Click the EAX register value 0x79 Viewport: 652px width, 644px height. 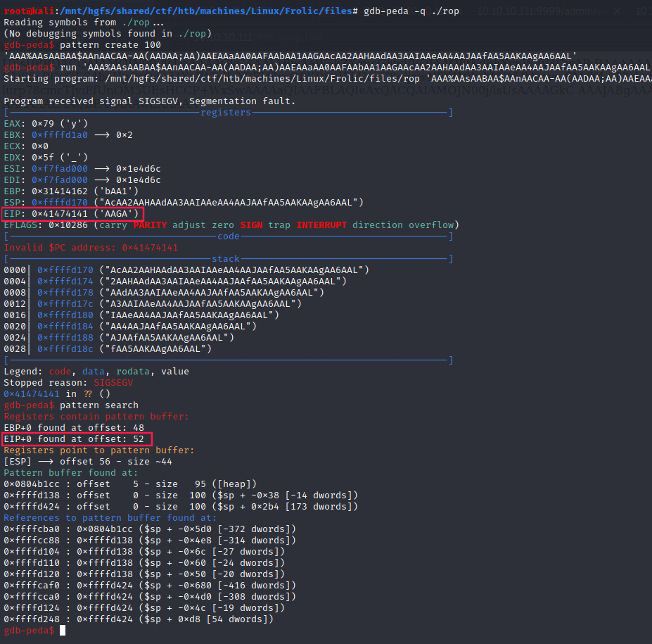point(44,124)
